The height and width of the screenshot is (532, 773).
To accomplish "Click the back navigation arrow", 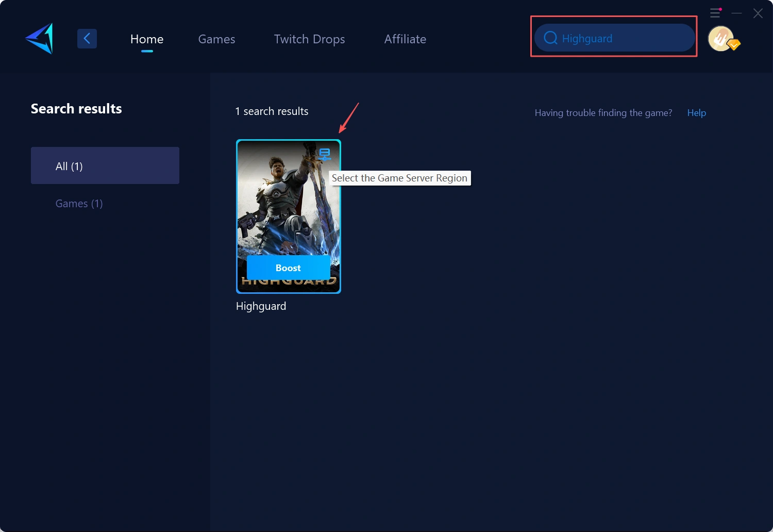I will (87, 38).
